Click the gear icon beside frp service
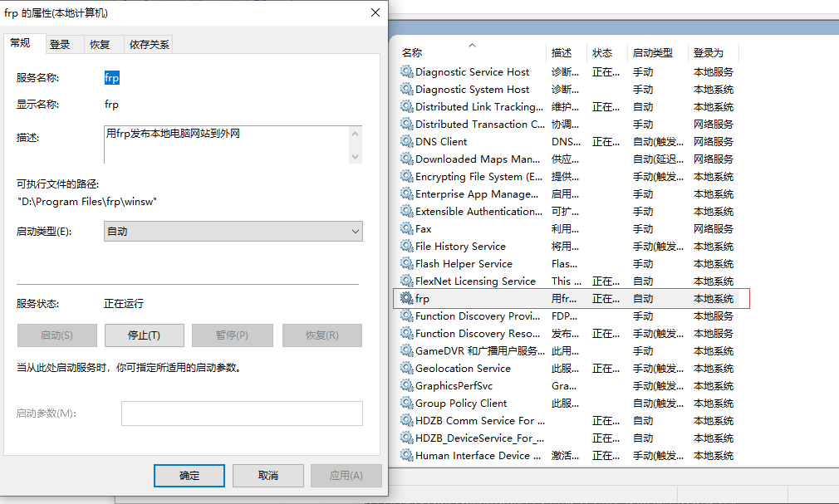Screen dimensions: 839x504 (406, 299)
